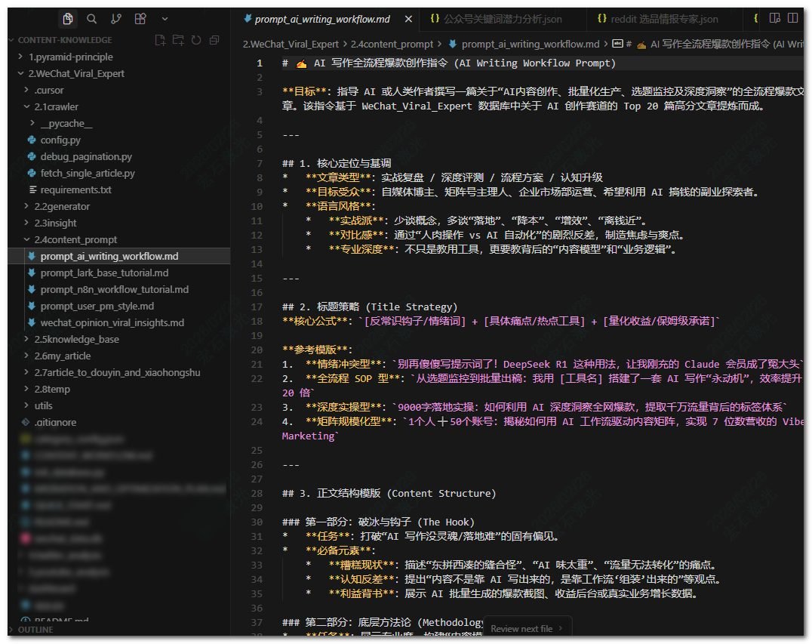812x644 pixels.
Task: Expand the __pycache__ folder
Action: point(66,123)
